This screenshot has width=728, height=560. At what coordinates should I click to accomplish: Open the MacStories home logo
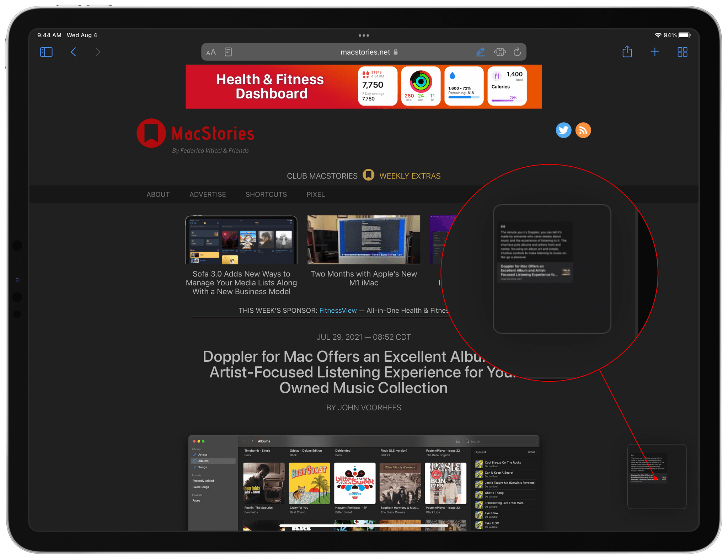[x=196, y=134]
